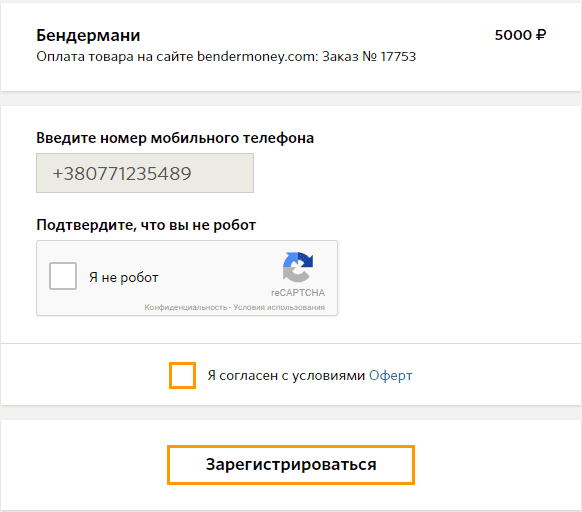Open the Конфиденциальность link in reCAPTCHA
This screenshot has width=582, height=512.
click(186, 307)
